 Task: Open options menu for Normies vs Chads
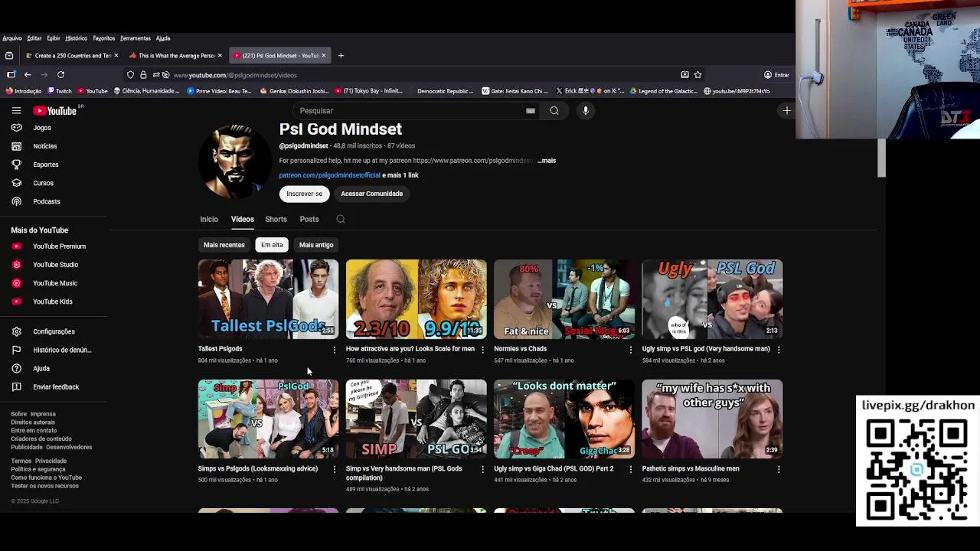(631, 350)
